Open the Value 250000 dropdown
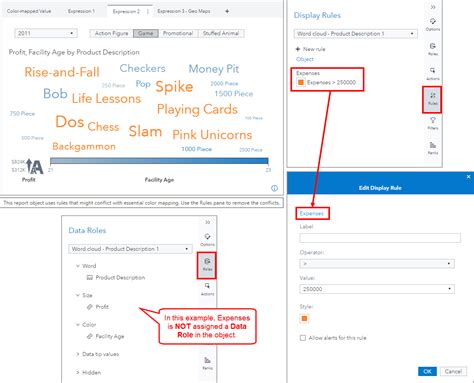 pyautogui.click(x=377, y=289)
